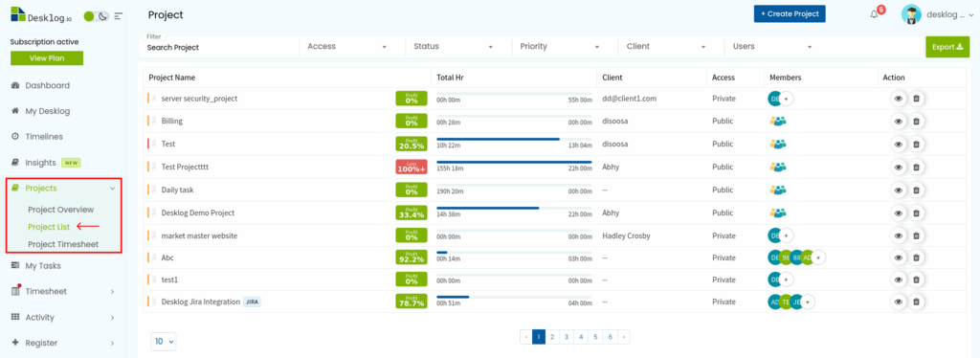Click the Test Projectttt hours progress bar
The image size is (980, 358).
[514, 162]
